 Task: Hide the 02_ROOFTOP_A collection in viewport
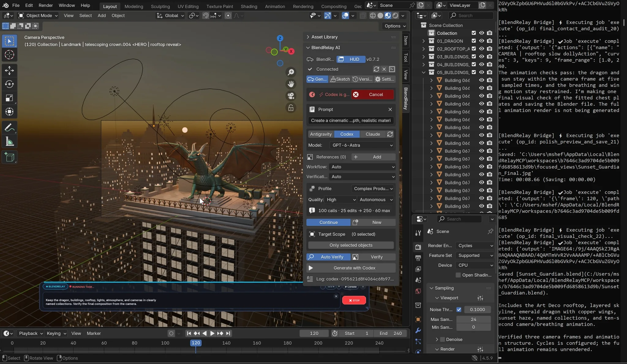482,49
